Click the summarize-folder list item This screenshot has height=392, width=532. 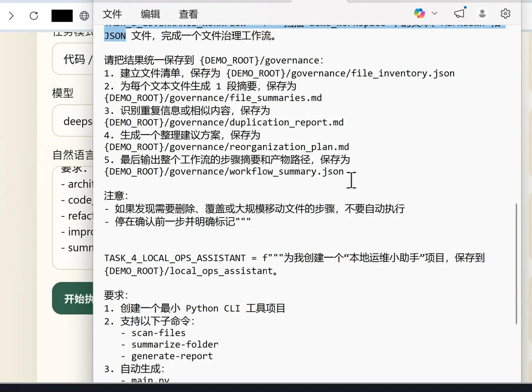click(169, 345)
